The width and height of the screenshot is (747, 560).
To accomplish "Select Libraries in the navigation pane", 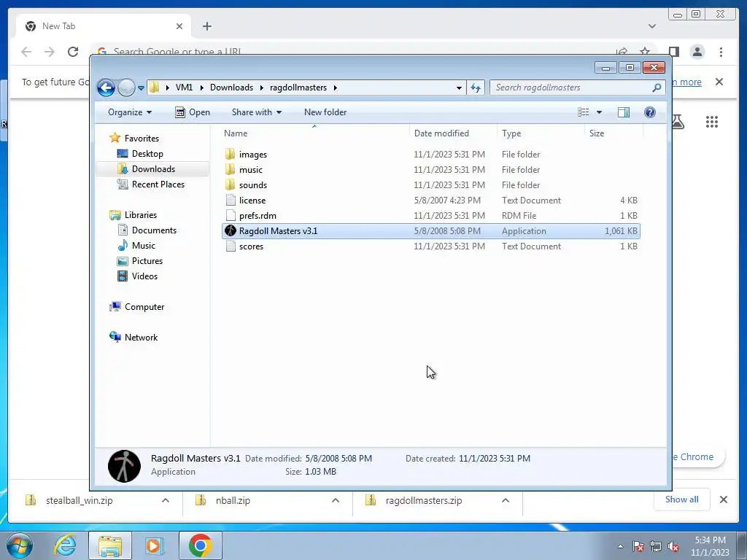I will click(141, 215).
